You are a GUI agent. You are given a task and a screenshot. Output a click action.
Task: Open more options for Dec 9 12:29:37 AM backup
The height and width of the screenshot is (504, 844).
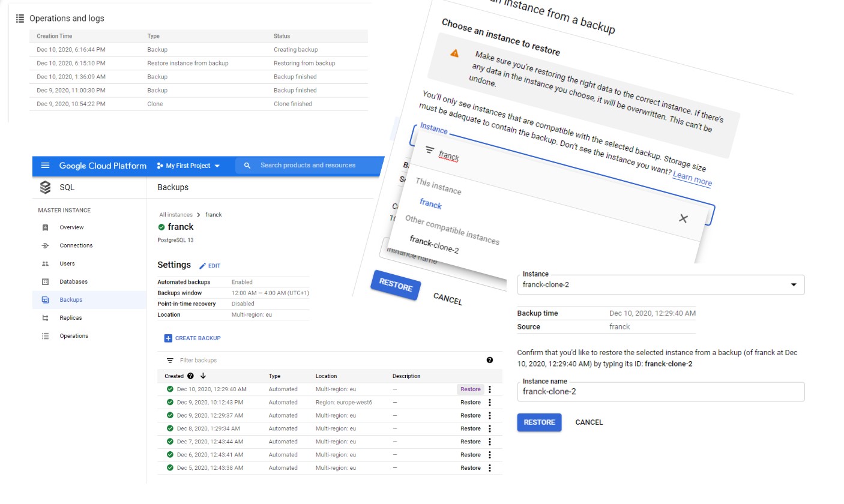(490, 415)
